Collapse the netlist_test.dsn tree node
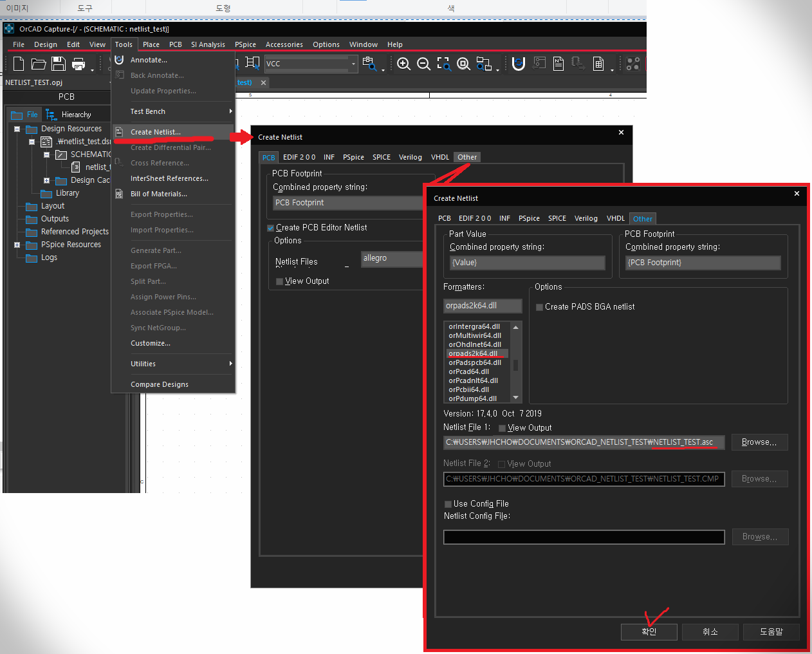This screenshot has width=812, height=654. (32, 142)
